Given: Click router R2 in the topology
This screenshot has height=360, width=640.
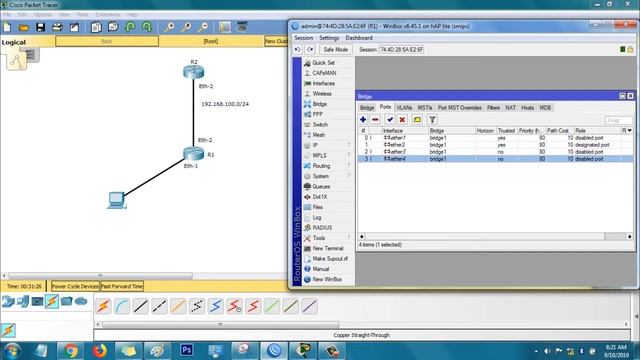Looking at the screenshot, I should pyautogui.click(x=193, y=72).
